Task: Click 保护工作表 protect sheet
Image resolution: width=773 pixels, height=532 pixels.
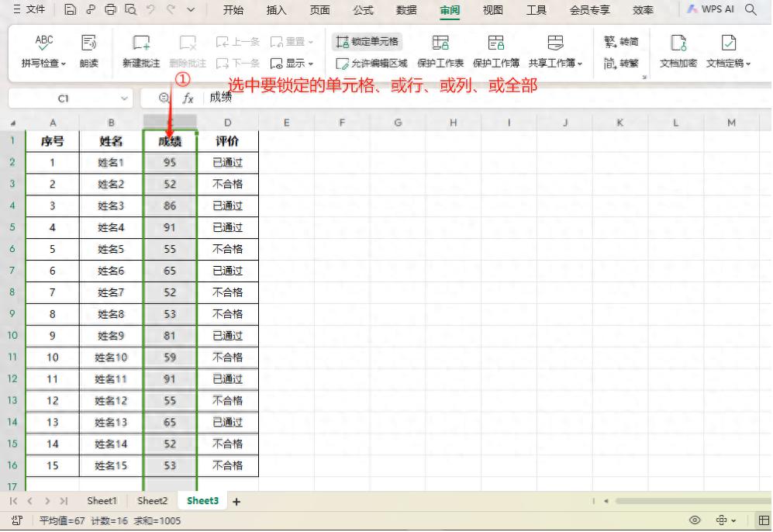Action: pyautogui.click(x=440, y=51)
